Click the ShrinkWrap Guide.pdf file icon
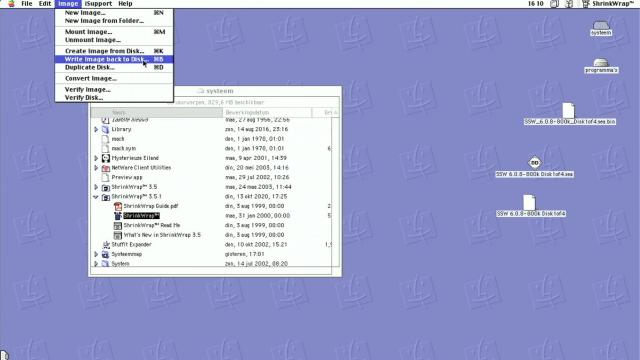640x360 pixels. point(118,206)
